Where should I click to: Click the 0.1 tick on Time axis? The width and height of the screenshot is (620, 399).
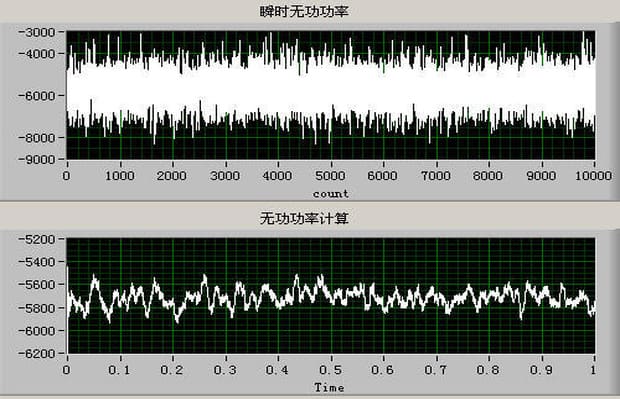[119, 370]
